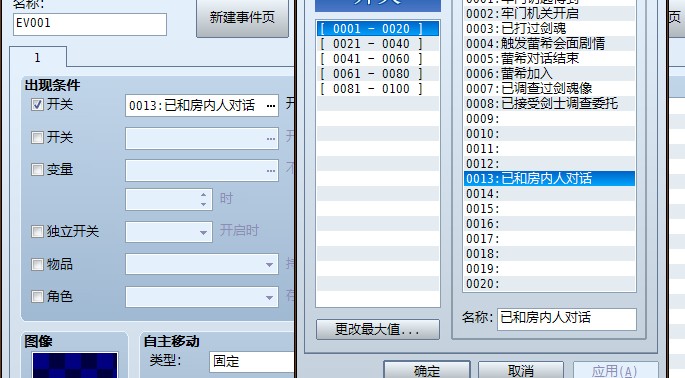Enable the second 开关 condition checkbox
Viewport: 685px width, 378px height.
(x=38, y=138)
